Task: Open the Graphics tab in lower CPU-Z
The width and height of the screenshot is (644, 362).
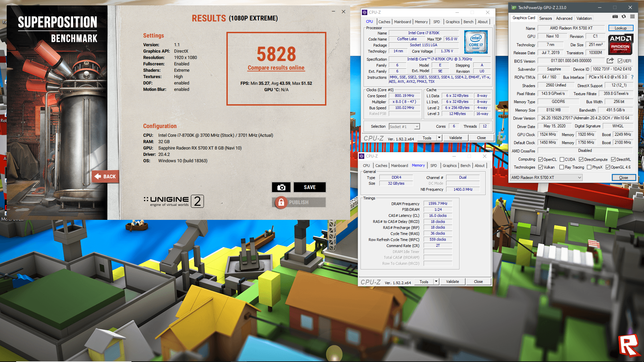Action: pyautogui.click(x=449, y=166)
